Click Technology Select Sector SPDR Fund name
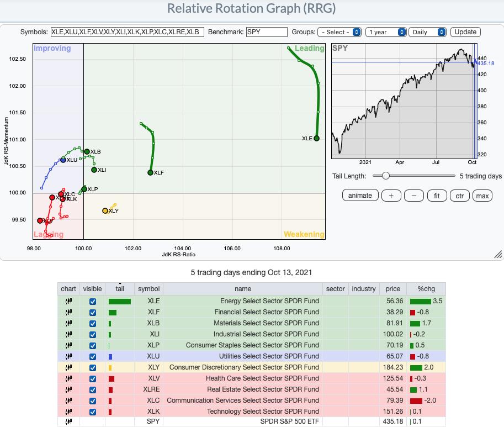This screenshot has height=427, width=504. pos(263,412)
